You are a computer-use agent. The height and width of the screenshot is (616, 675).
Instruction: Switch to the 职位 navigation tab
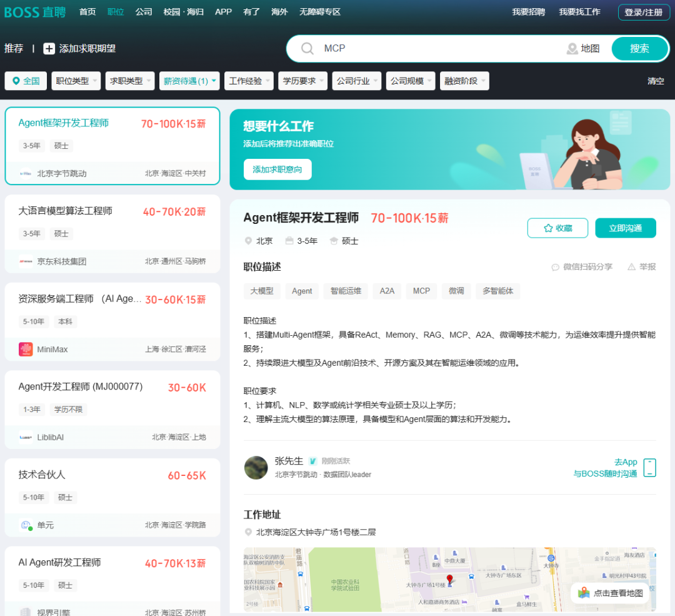[x=116, y=12]
